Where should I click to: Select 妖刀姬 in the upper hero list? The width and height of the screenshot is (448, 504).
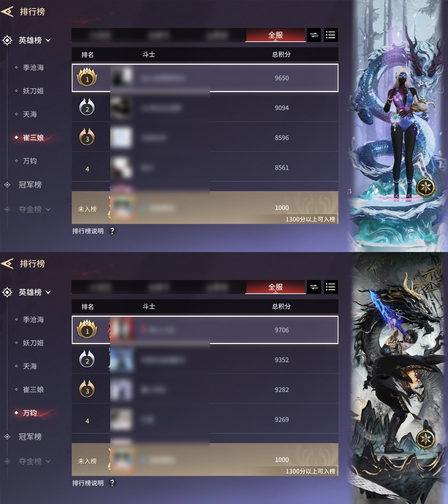pos(33,91)
